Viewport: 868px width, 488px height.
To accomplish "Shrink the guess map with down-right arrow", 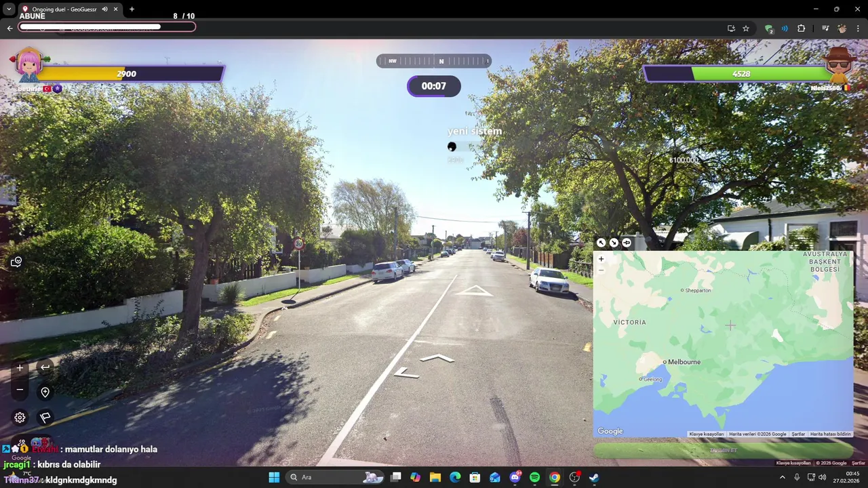I will click(x=614, y=243).
